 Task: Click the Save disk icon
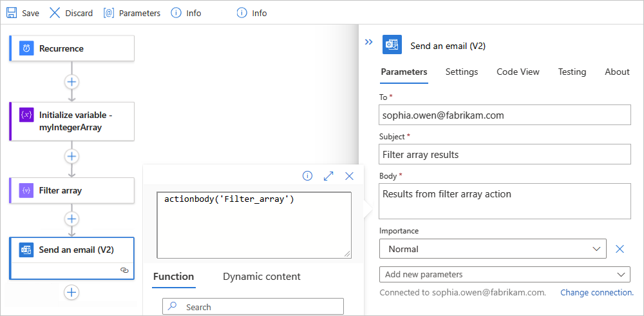(12, 13)
